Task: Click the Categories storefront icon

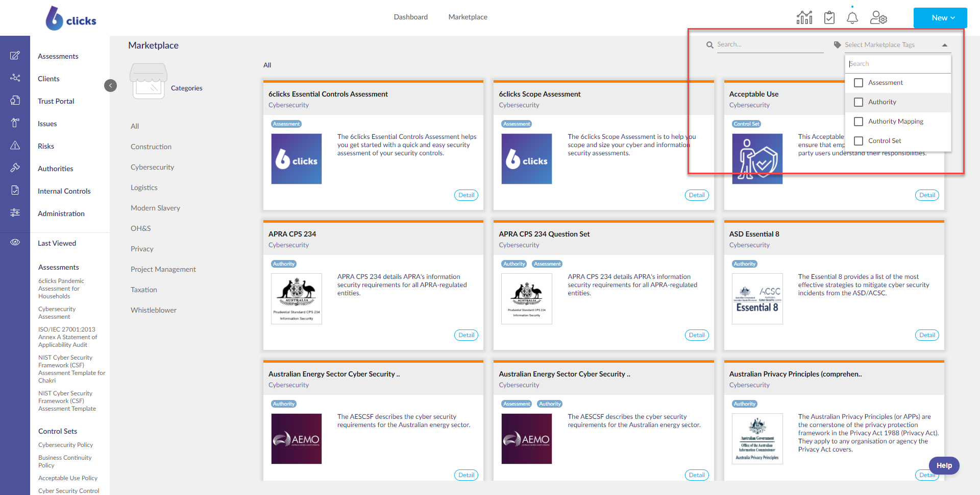Action: (149, 81)
